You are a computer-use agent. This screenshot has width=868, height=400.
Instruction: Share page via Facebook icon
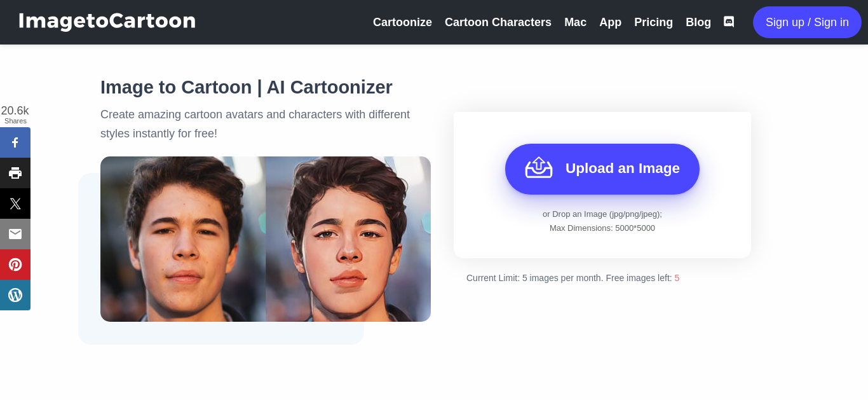pos(15,142)
